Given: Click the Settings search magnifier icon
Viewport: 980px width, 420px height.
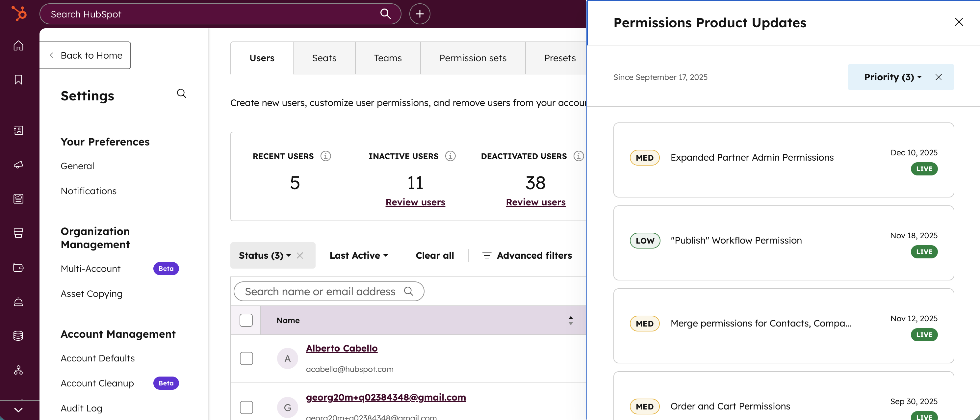Looking at the screenshot, I should (181, 93).
